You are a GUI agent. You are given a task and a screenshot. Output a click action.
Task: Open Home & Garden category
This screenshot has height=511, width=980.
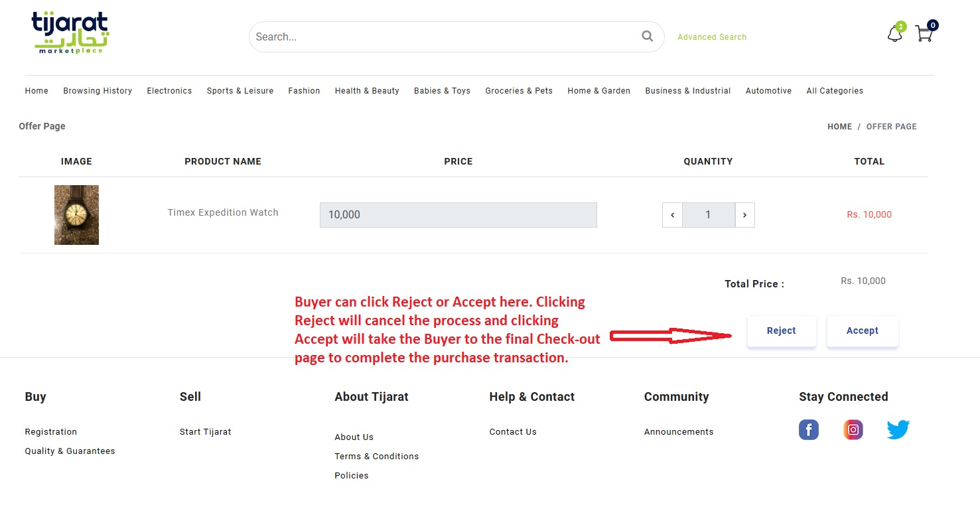(x=599, y=91)
